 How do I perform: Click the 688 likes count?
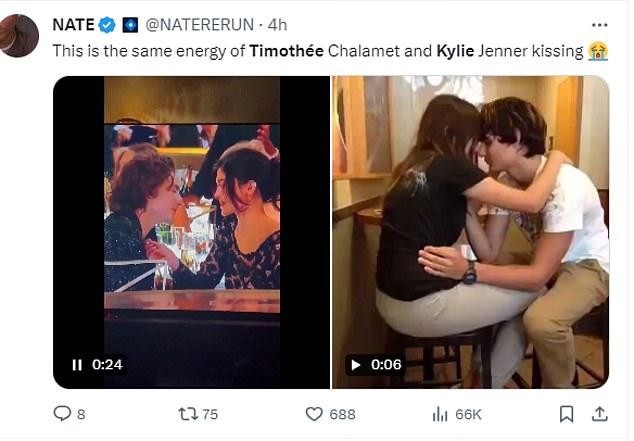pos(343,413)
